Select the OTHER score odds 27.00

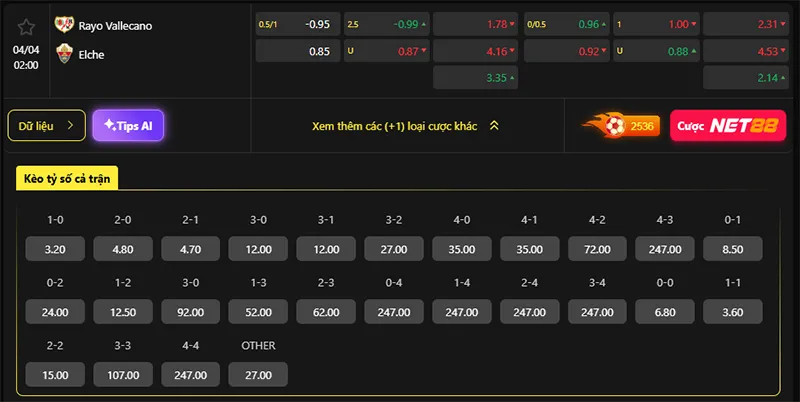coord(258,375)
